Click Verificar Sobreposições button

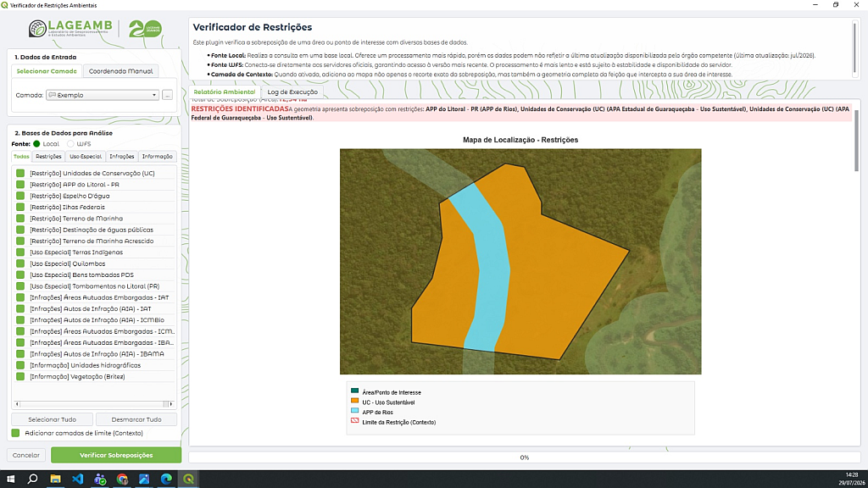coord(116,455)
